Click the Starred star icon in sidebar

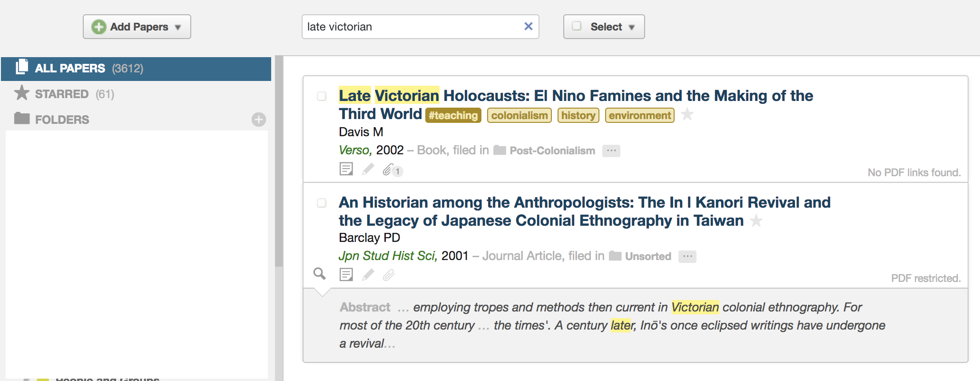click(x=22, y=93)
